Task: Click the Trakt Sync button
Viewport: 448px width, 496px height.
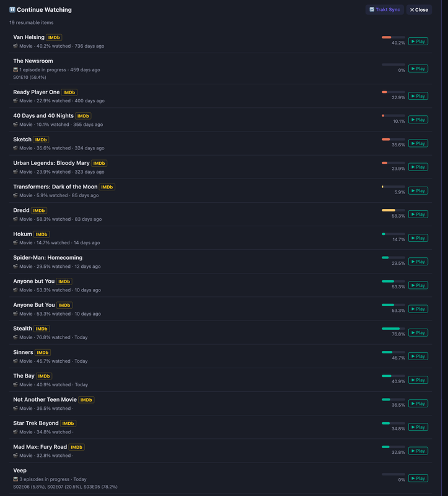Action: click(x=385, y=10)
